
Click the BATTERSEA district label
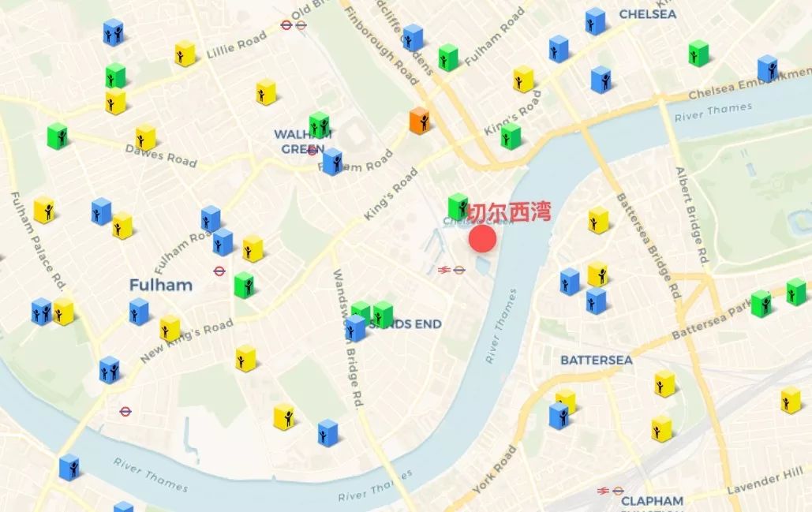point(597,360)
